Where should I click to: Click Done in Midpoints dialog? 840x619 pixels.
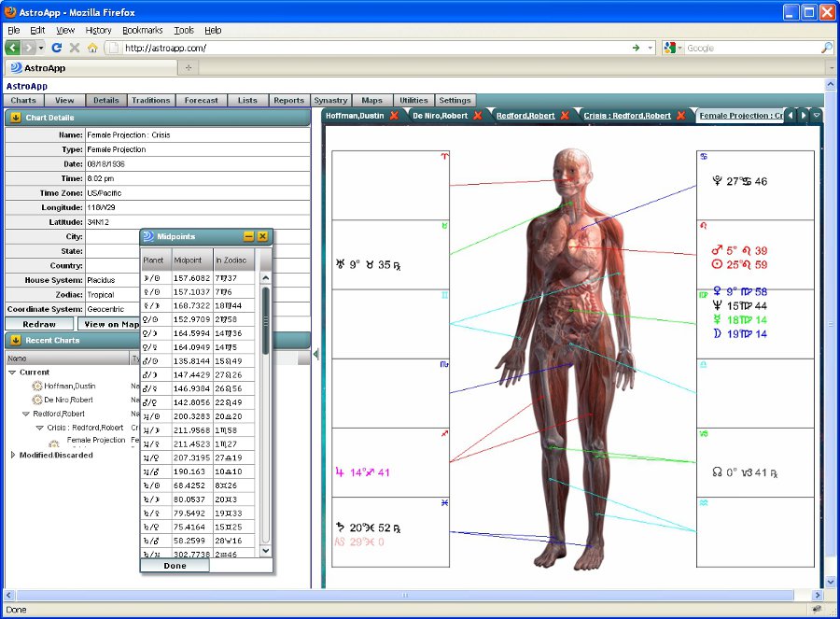[175, 566]
